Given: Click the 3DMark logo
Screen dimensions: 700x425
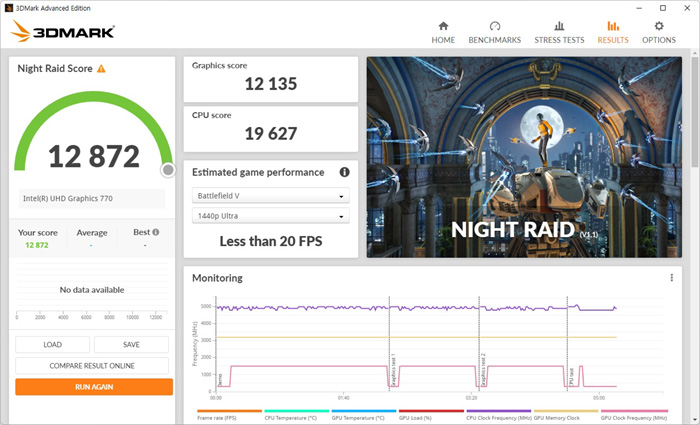Looking at the screenshot, I should 62,31.
